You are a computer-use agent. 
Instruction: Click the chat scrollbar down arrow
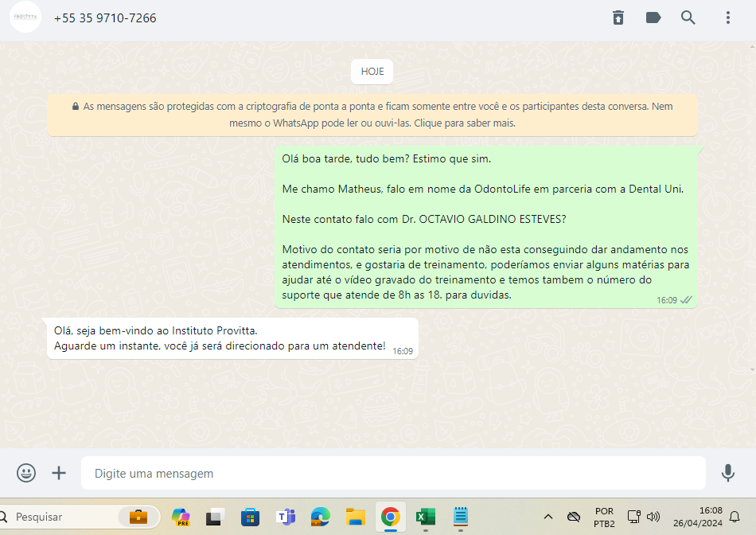tap(753, 369)
